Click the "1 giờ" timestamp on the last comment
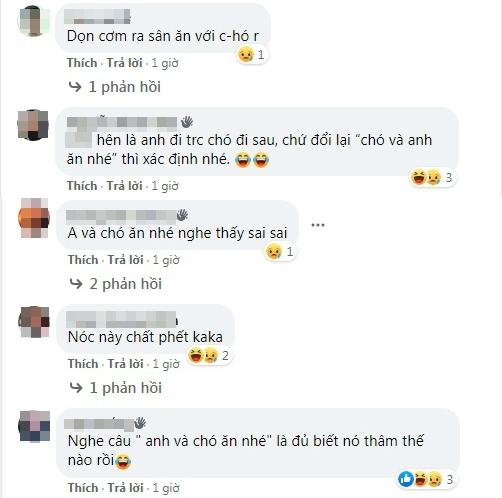 (166, 488)
